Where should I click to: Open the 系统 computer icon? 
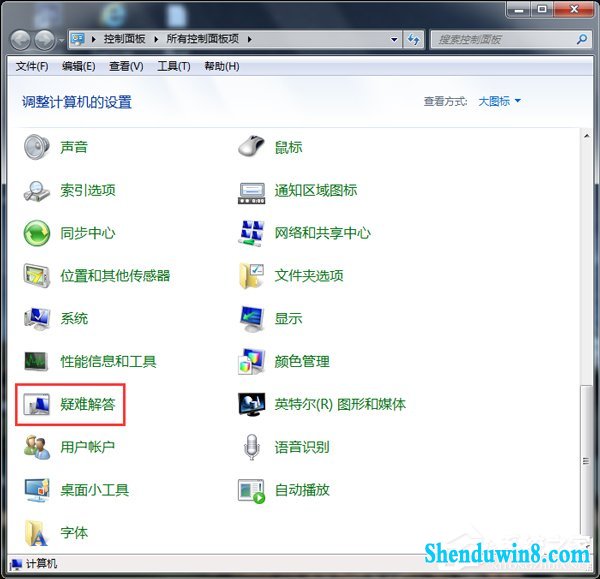tap(36, 318)
